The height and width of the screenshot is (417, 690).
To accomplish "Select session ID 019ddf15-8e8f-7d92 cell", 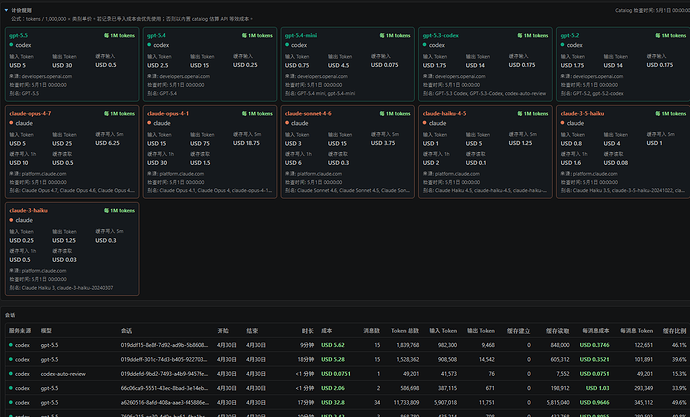I will pos(164,345).
